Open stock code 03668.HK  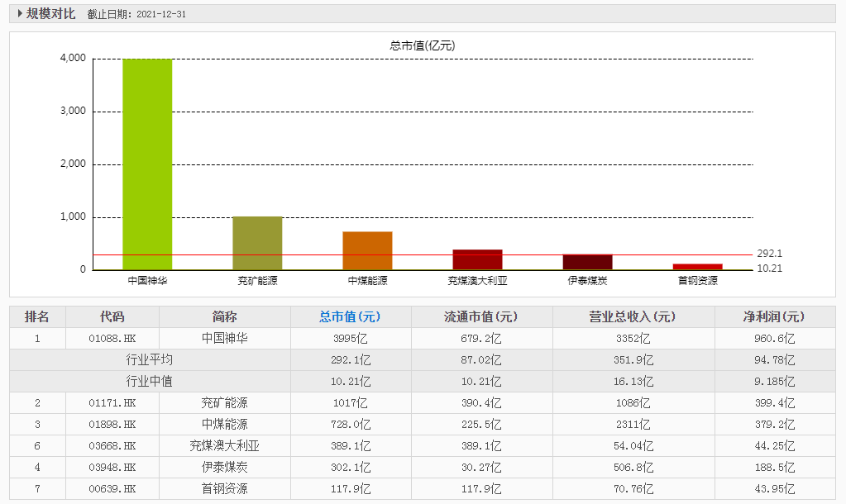point(112,446)
